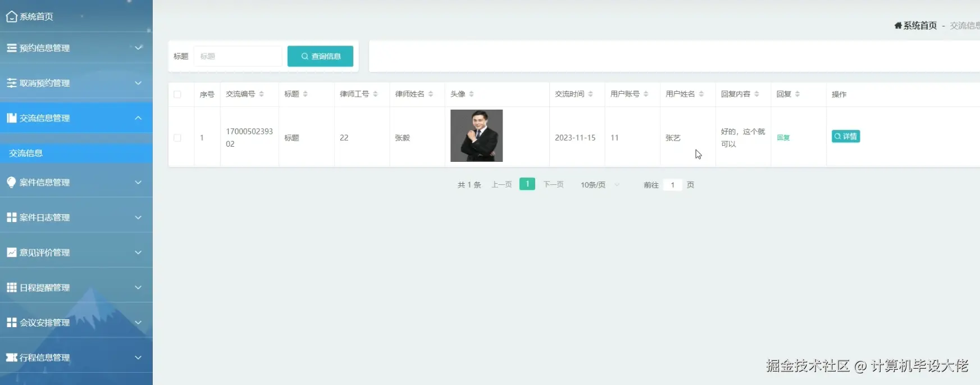Click the 案件日志管理 grid icon
Image resolution: width=980 pixels, height=385 pixels.
pos(11,217)
